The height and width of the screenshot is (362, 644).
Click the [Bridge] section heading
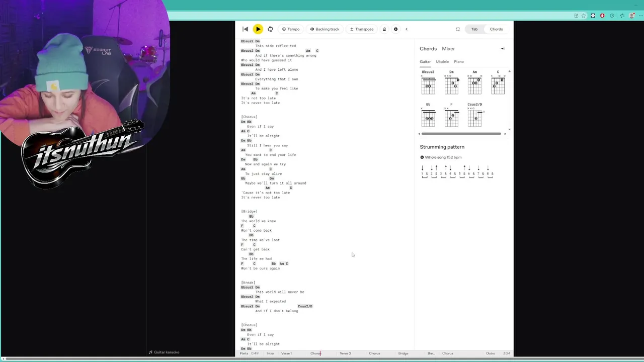[249, 212]
